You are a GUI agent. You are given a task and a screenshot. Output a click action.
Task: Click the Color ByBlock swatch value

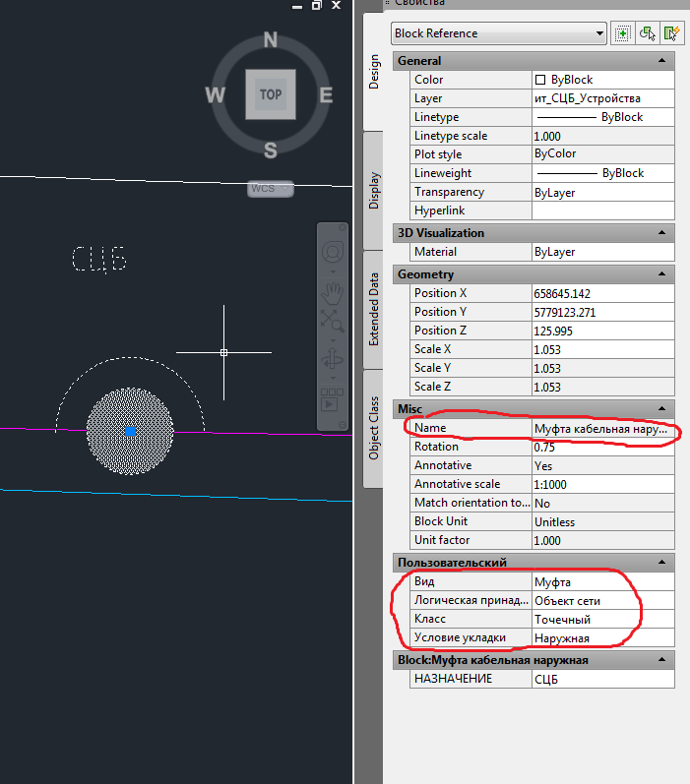pyautogui.click(x=603, y=80)
